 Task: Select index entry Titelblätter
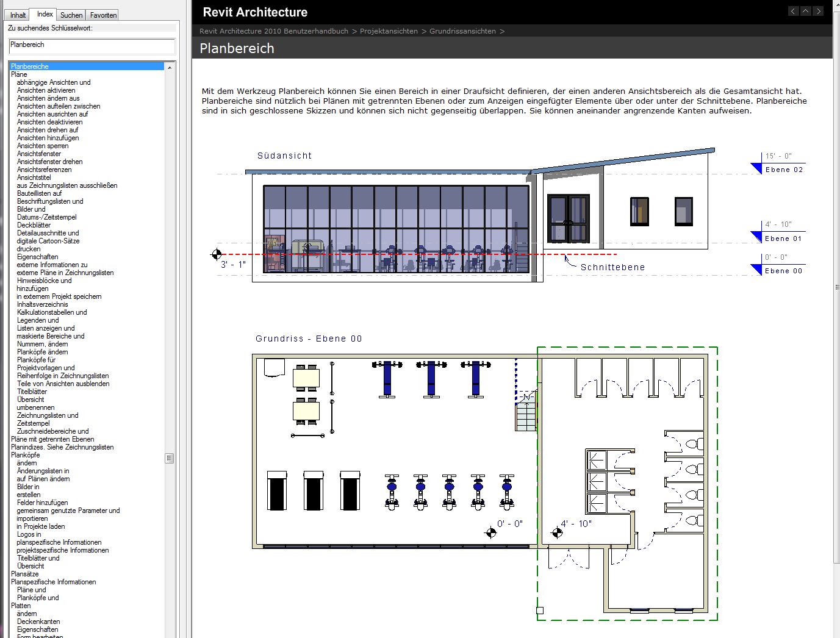click(32, 392)
